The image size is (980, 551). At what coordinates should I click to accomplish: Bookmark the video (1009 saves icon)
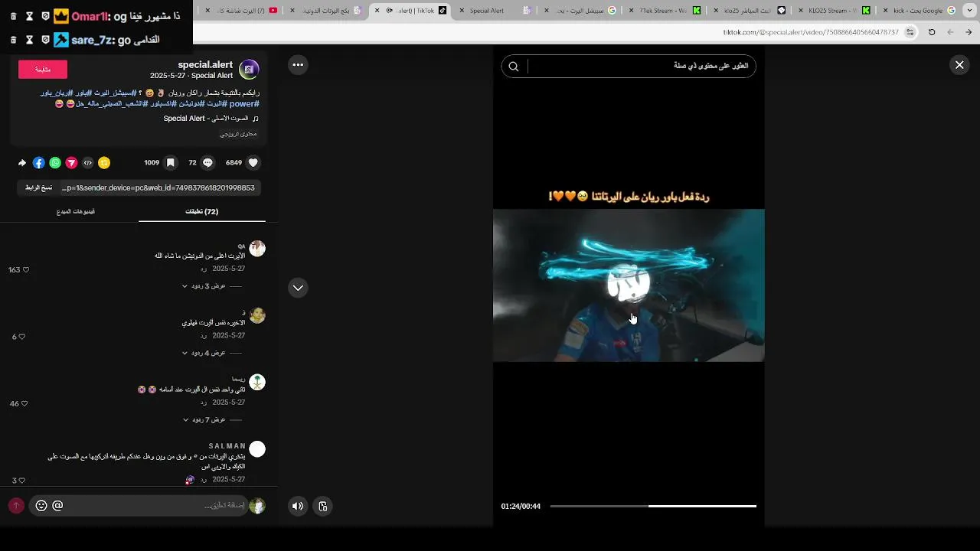171,162
